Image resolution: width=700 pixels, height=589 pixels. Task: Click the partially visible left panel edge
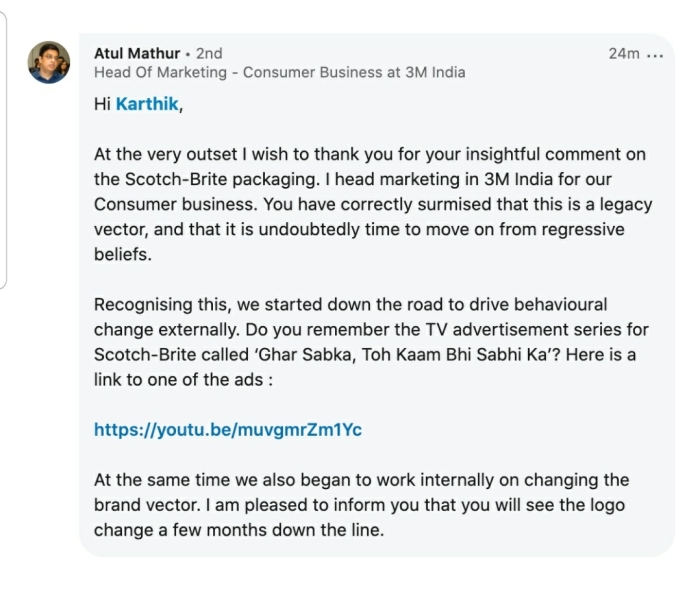pos(3,150)
